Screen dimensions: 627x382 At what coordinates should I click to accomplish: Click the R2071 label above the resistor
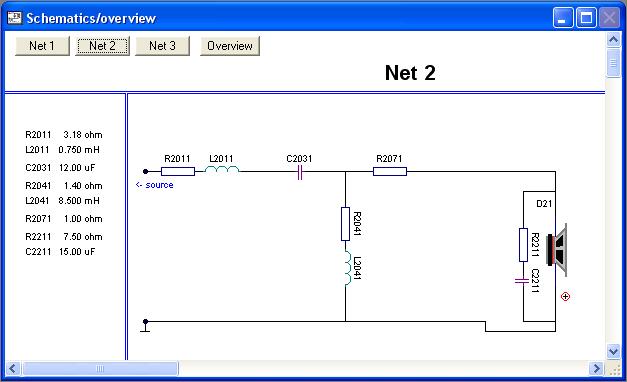[x=389, y=159]
